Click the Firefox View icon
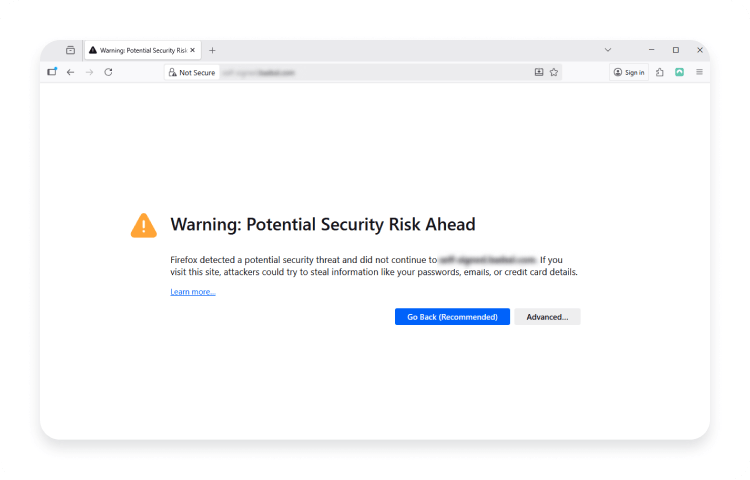Screen dimensions: 750x480 click(70, 50)
